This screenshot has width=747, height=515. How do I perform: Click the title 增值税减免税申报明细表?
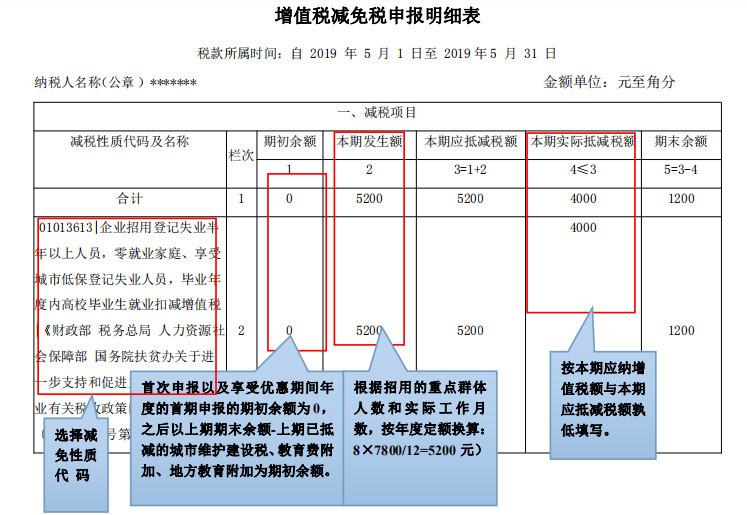click(x=377, y=16)
